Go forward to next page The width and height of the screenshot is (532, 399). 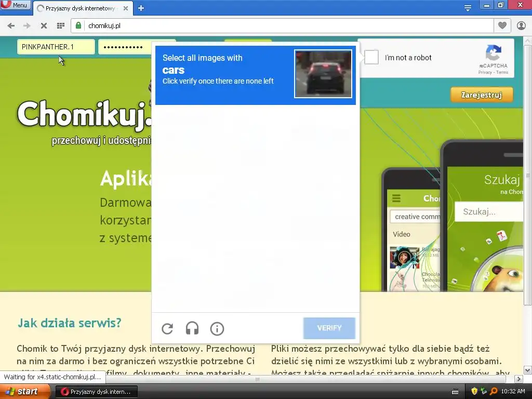click(27, 26)
